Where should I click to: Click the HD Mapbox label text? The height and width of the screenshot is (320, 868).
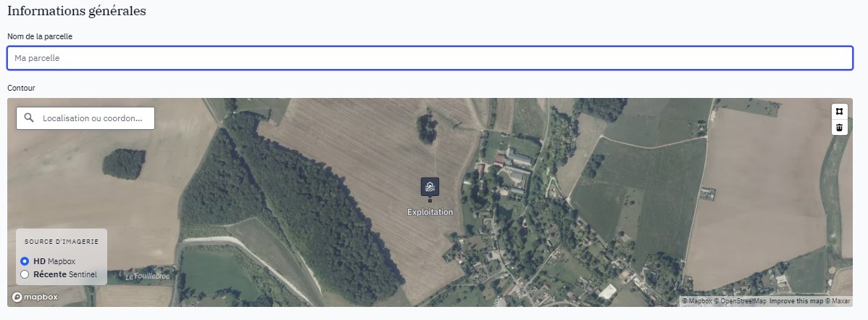[x=54, y=261]
